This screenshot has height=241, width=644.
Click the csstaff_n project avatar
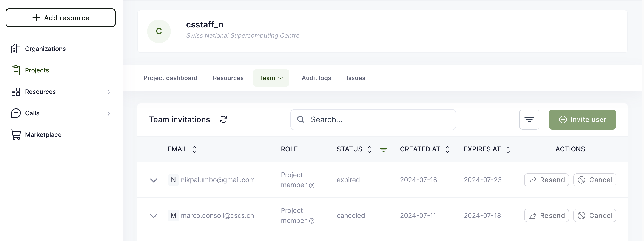tap(159, 31)
